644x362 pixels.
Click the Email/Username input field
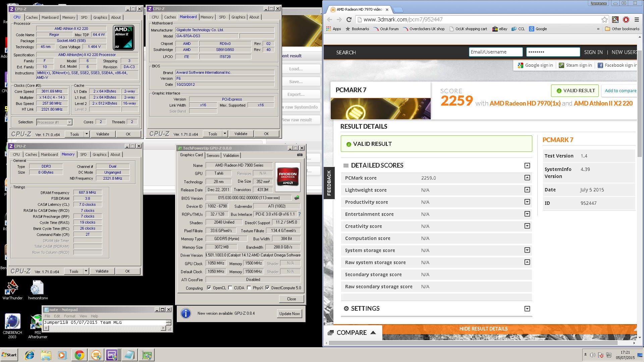pyautogui.click(x=496, y=52)
